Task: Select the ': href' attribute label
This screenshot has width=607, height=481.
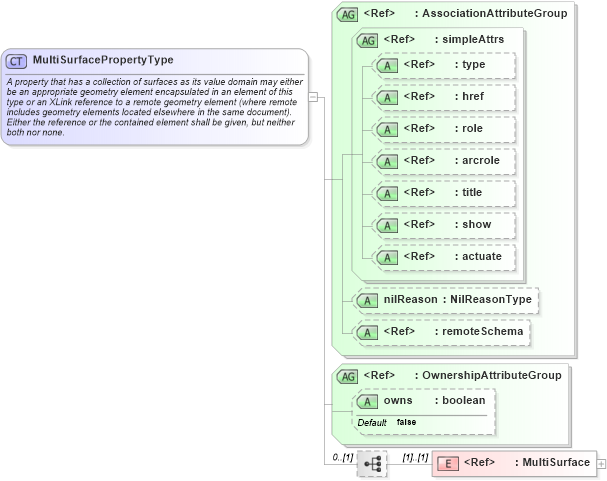Action: [x=469, y=96]
